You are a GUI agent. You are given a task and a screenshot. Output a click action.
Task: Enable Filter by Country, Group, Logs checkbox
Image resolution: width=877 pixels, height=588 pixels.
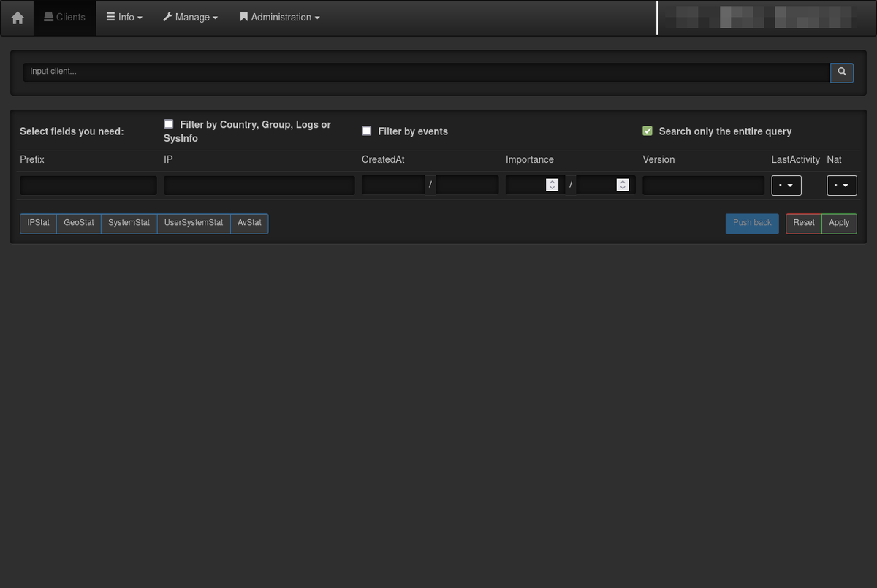169,124
